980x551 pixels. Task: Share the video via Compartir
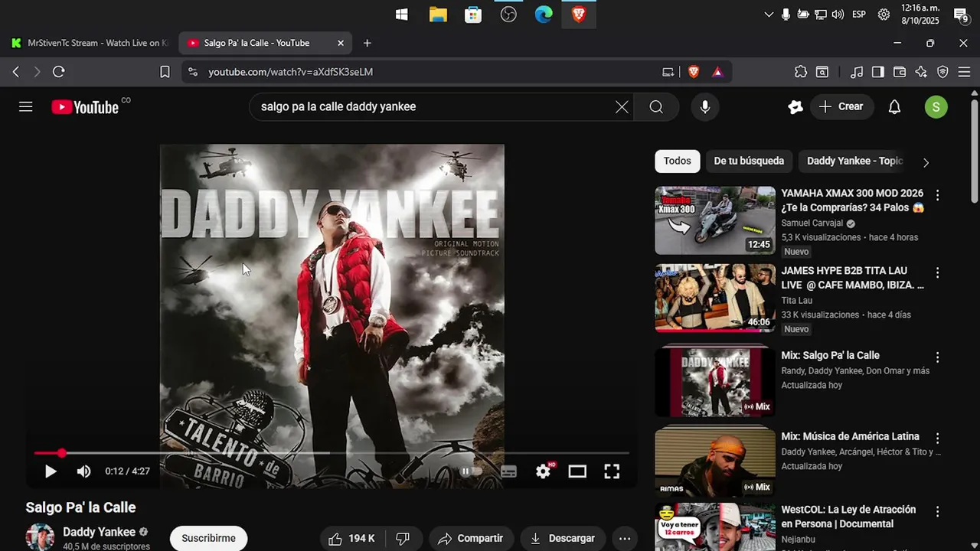coord(471,539)
